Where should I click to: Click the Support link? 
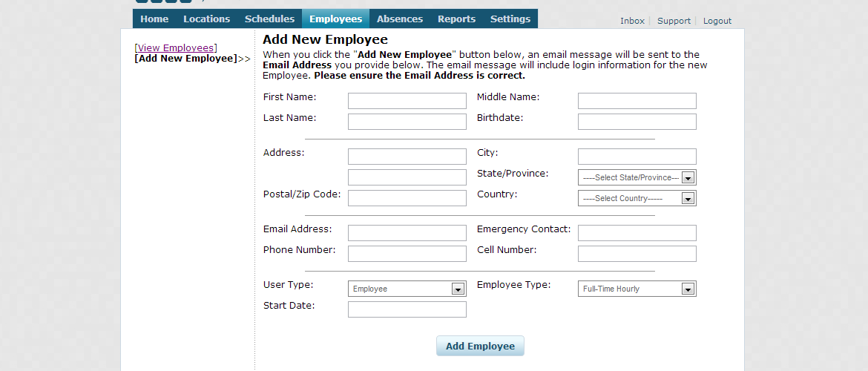click(x=674, y=21)
